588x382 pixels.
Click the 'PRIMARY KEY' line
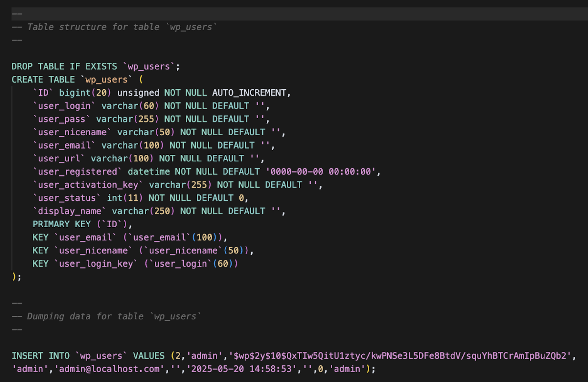[x=82, y=224]
